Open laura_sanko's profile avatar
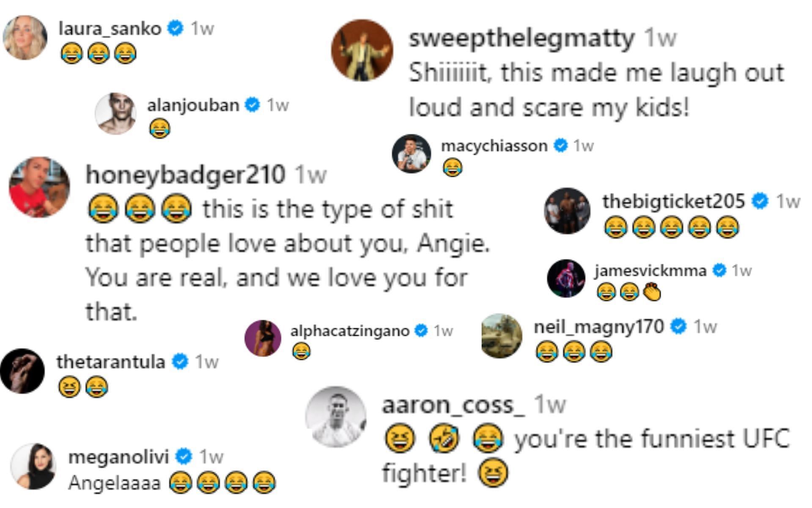The height and width of the screenshot is (508, 812). (25, 38)
